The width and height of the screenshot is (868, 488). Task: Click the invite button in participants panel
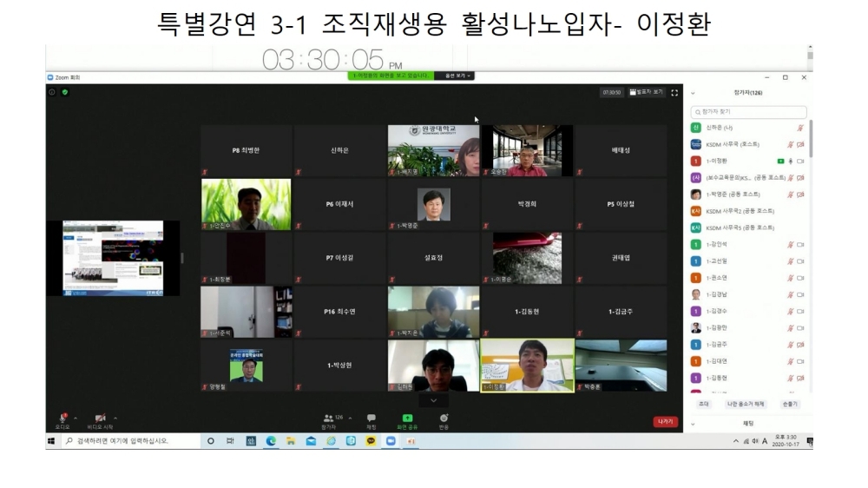click(x=703, y=405)
